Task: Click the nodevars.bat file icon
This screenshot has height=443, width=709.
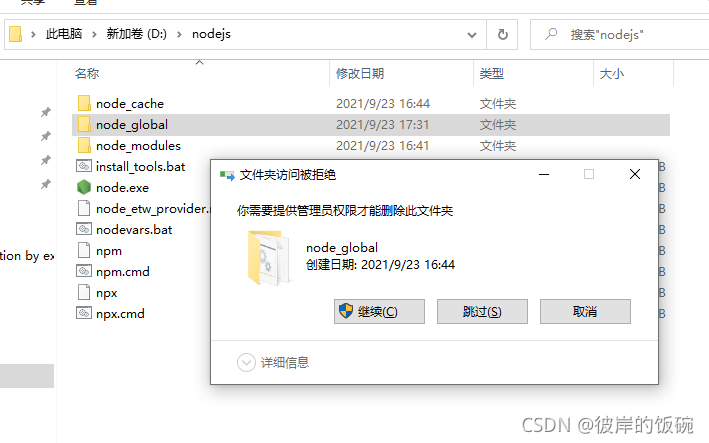Action: (x=84, y=230)
